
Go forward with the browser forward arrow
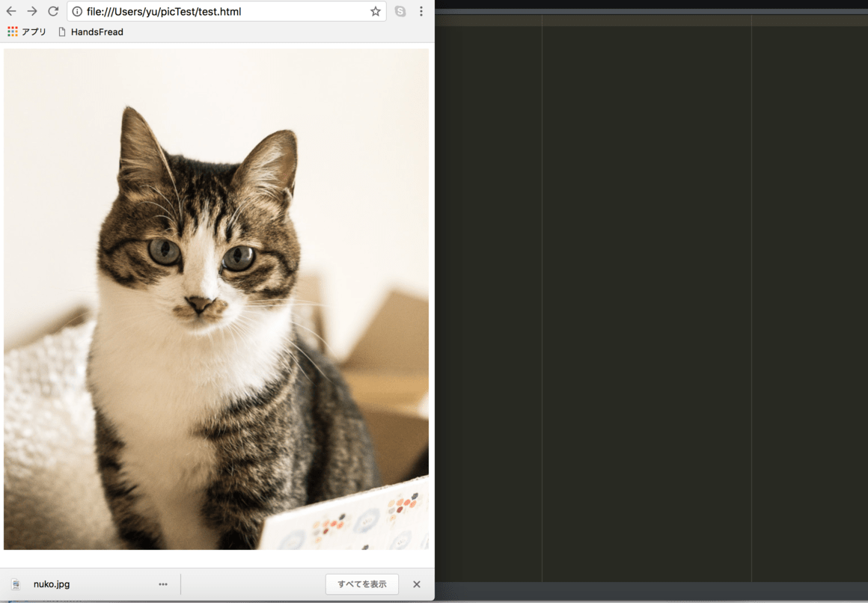pyautogui.click(x=32, y=11)
